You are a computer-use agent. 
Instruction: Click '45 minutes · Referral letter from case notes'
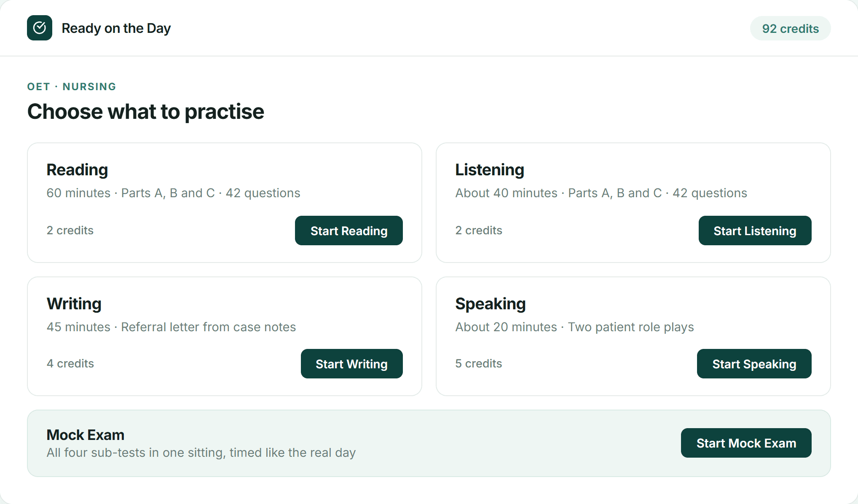171,327
